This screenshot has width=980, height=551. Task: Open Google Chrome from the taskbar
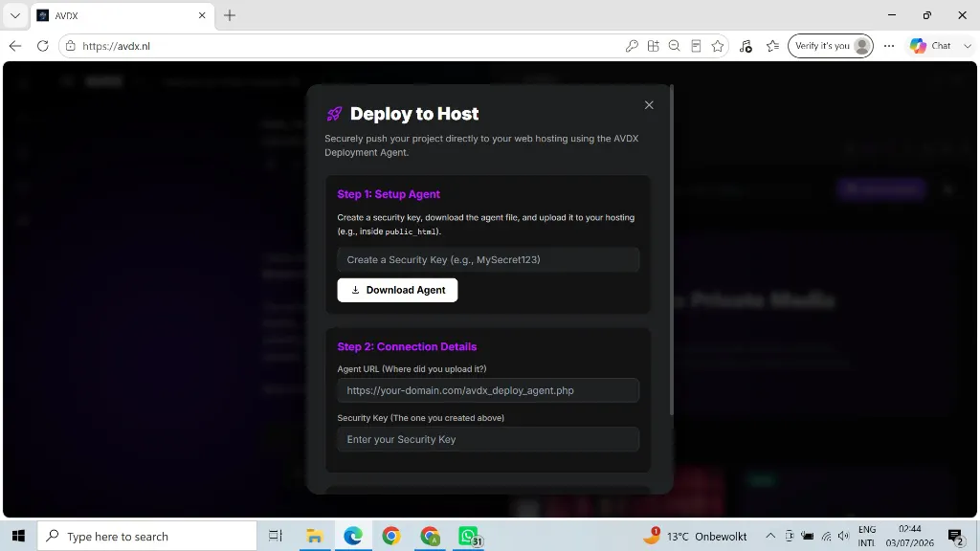point(391,536)
